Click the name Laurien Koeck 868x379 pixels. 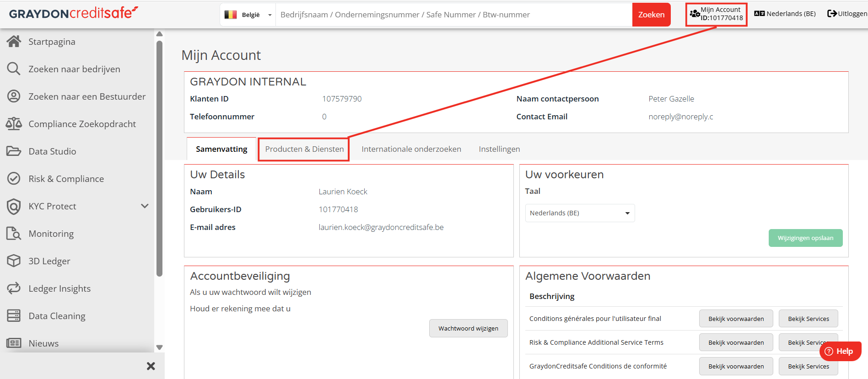pyautogui.click(x=343, y=192)
